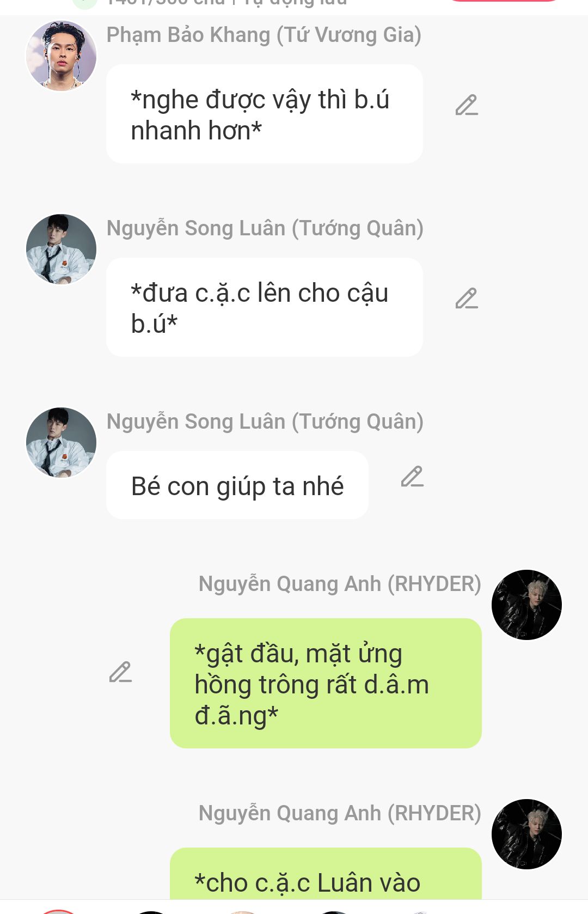Viewport: 588px width, 914px height.
Task: Open the white "lên cho cậu" message bubble
Action: 265,307
